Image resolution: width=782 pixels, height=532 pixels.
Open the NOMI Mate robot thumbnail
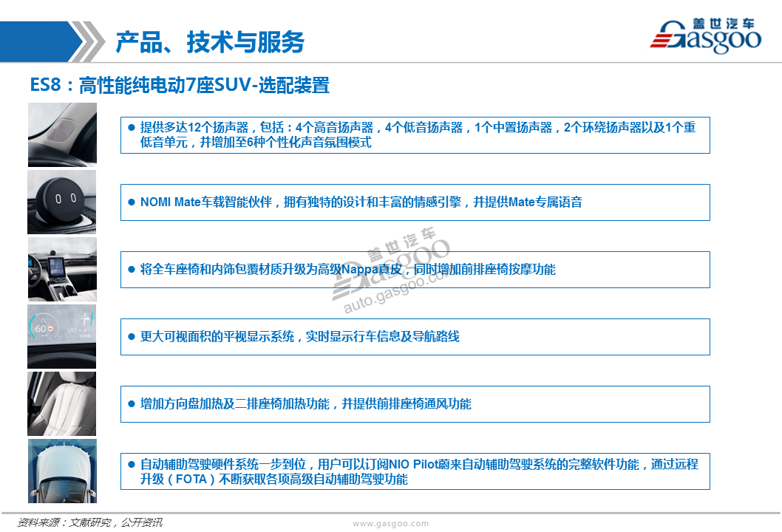(x=62, y=202)
